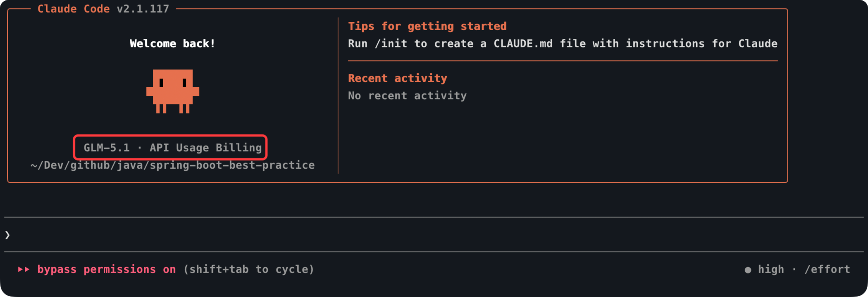Select the Recent activity heading
The image size is (868, 297).
pos(397,78)
